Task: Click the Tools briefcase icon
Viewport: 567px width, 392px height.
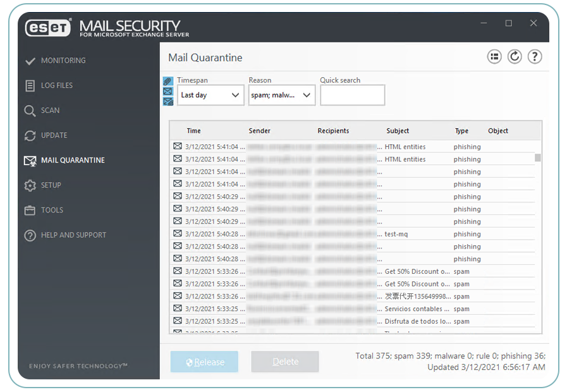Action: click(30, 210)
